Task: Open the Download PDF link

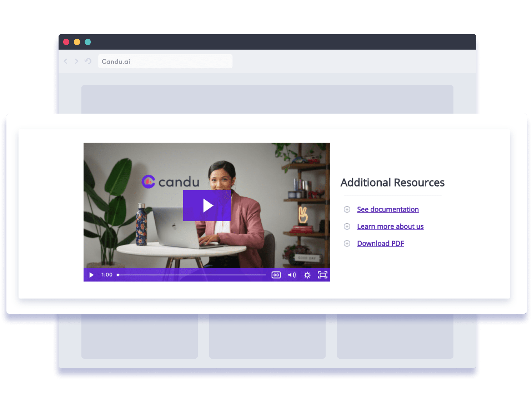Action: coord(380,243)
